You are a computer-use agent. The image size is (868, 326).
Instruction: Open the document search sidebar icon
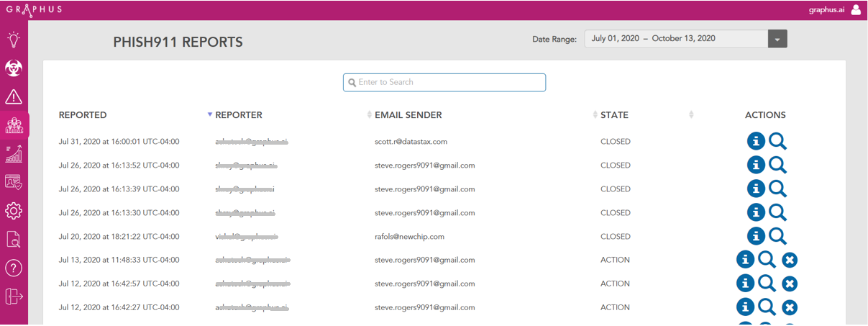tap(14, 239)
